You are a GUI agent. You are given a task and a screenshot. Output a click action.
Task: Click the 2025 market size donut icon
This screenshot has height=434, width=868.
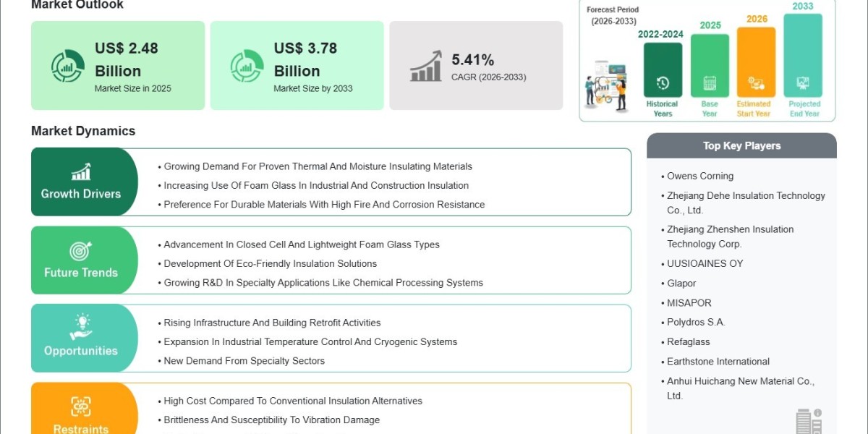[67, 66]
